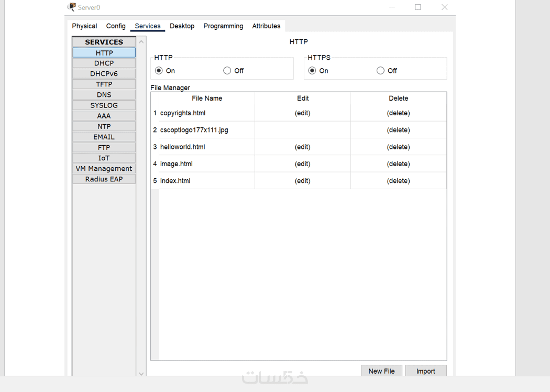
Task: Edit index.html file
Action: pos(302,181)
